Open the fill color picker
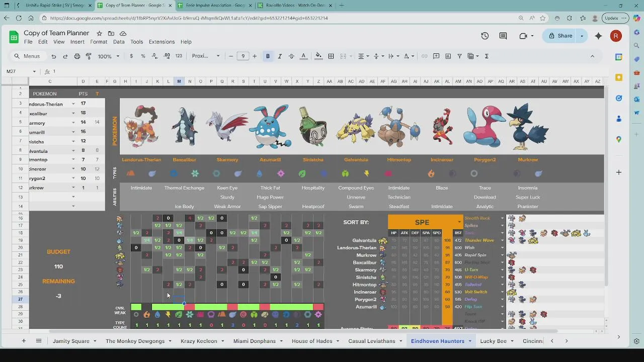Viewport: 644px width, 362px height. [318, 56]
